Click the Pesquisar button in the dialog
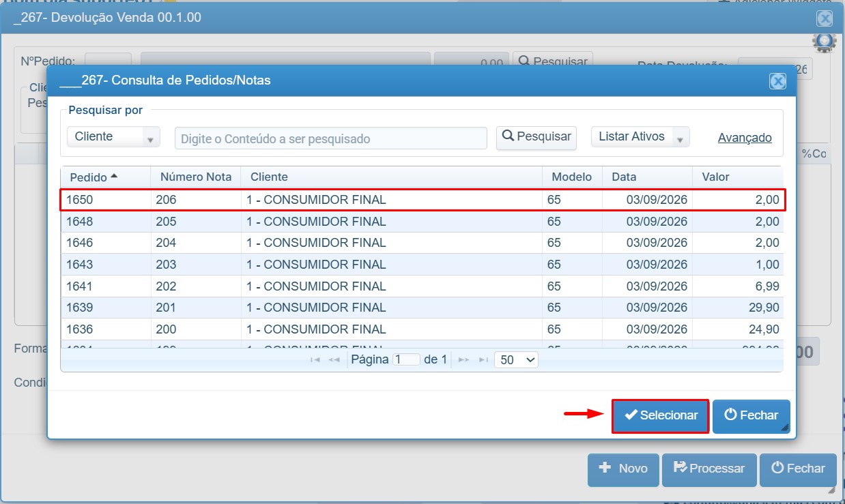Screen dimensions: 845x504 (x=536, y=137)
